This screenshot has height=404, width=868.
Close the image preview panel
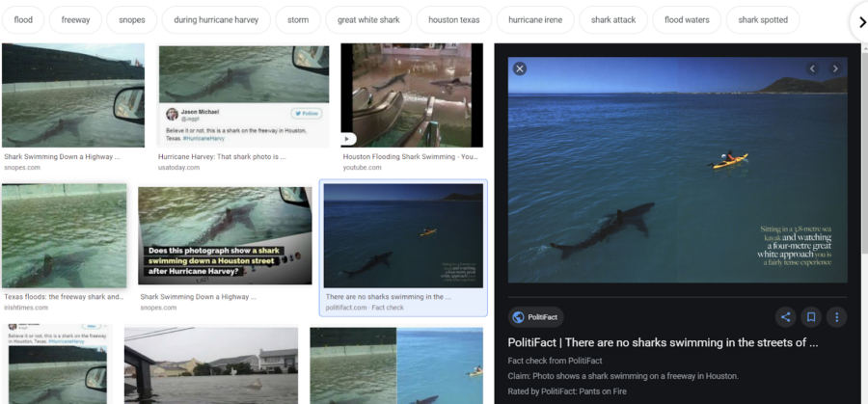519,68
